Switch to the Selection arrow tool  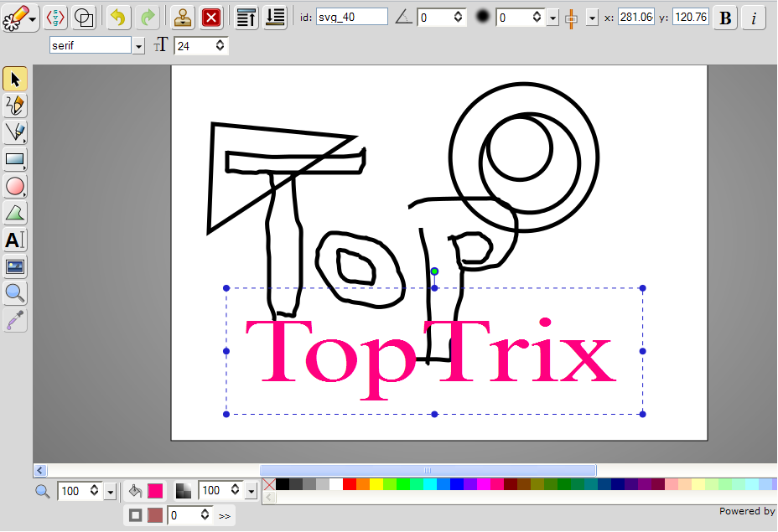[x=14, y=79]
